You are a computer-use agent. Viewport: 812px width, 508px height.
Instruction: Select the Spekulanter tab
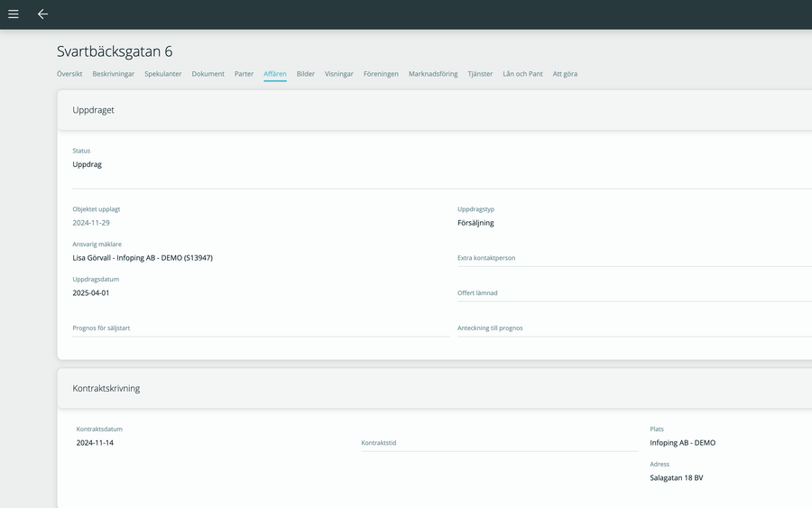(163, 74)
